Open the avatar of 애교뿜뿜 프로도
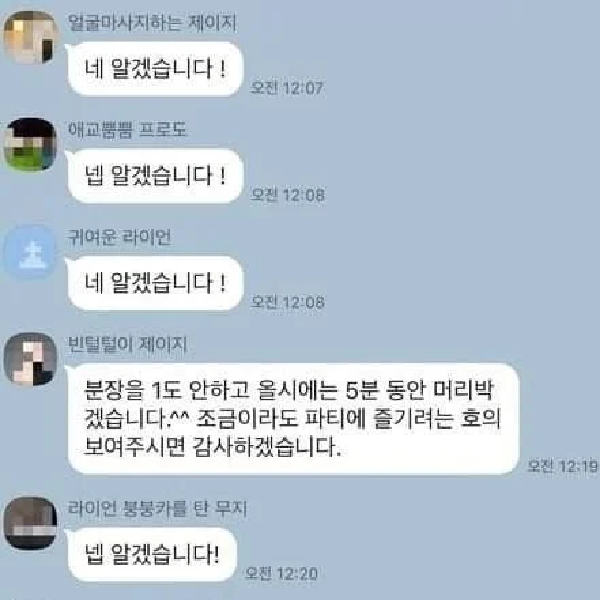Viewport: 600px width, 600px height. pos(31,144)
